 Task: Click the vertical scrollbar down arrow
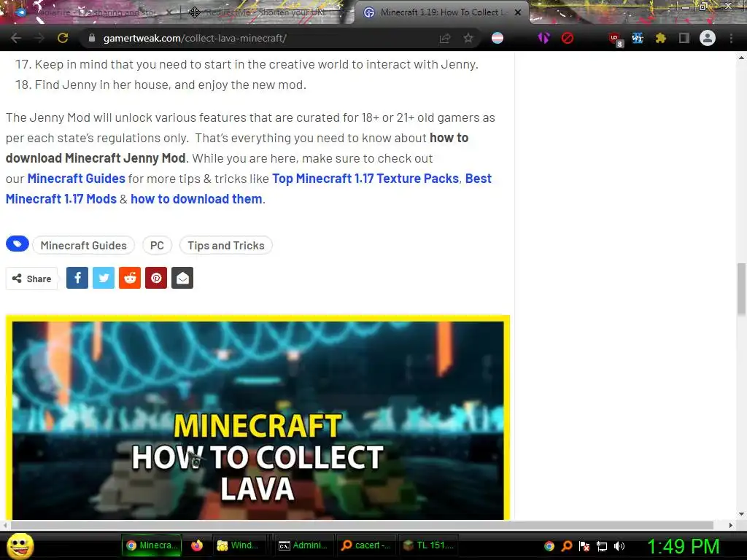[x=741, y=514]
